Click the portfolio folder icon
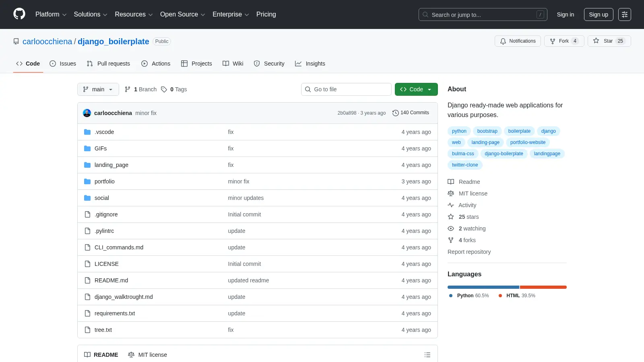The width and height of the screenshot is (644, 362). (x=87, y=181)
